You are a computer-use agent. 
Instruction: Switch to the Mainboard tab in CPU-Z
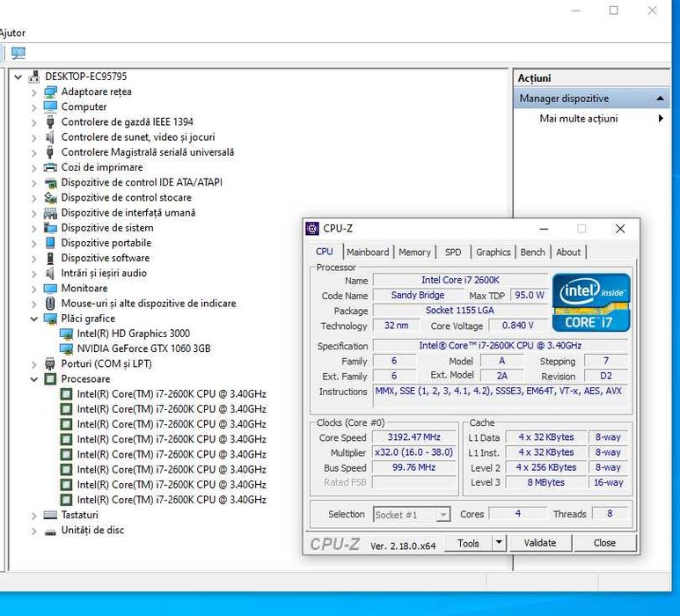coord(368,252)
